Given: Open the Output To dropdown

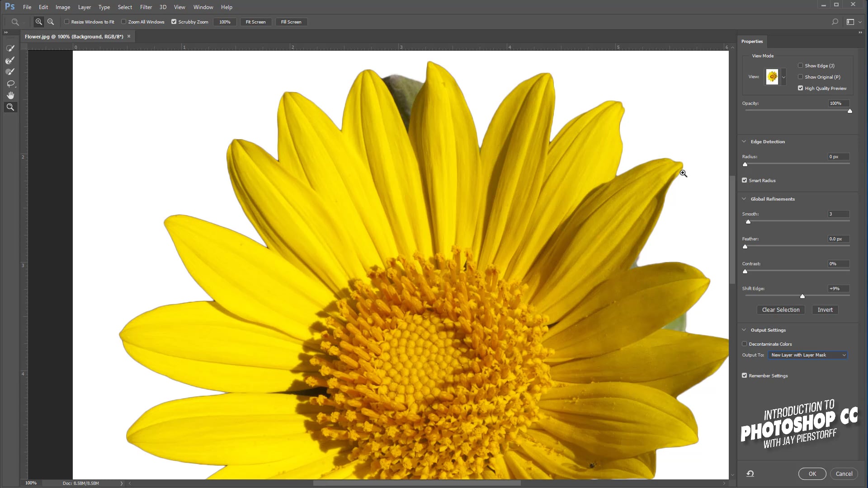Looking at the screenshot, I should 807,355.
